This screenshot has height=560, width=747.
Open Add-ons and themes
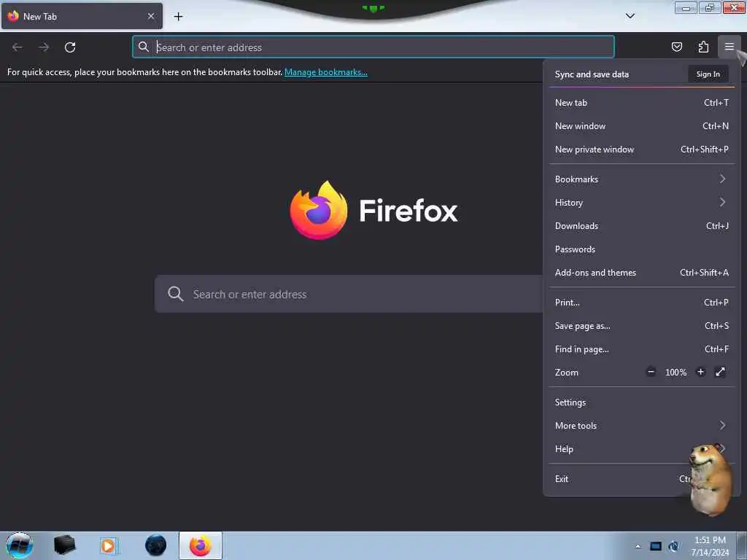[x=642, y=273]
